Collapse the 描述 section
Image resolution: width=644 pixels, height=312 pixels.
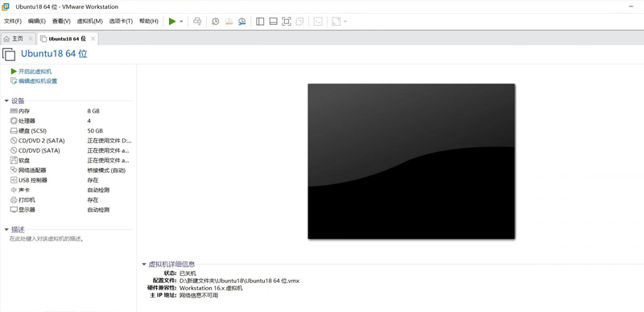click(6, 230)
